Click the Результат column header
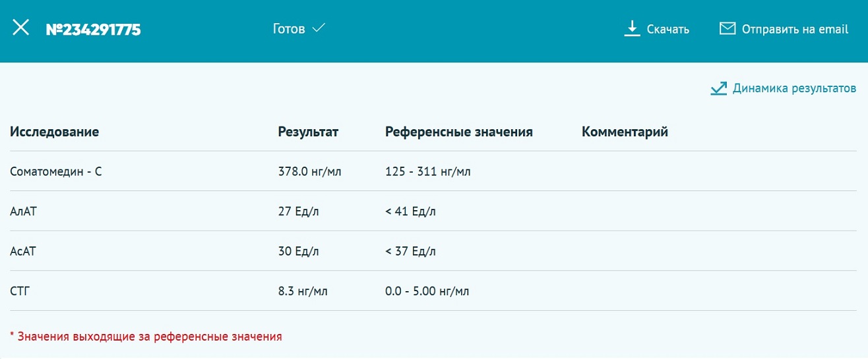 [308, 132]
